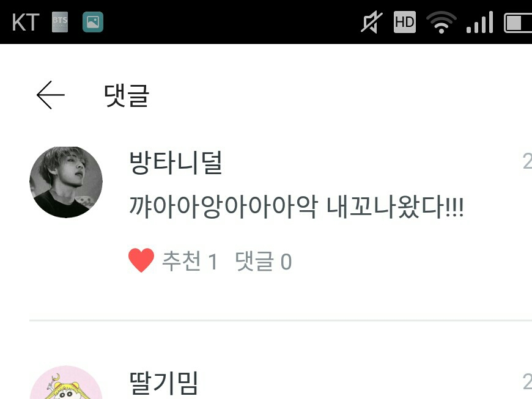Tap the Wi-Fi status icon

[441, 23]
